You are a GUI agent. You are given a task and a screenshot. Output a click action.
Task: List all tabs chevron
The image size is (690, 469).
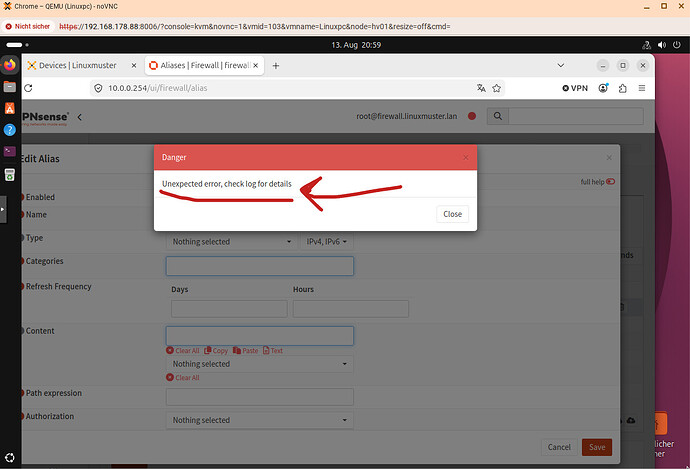coord(561,66)
